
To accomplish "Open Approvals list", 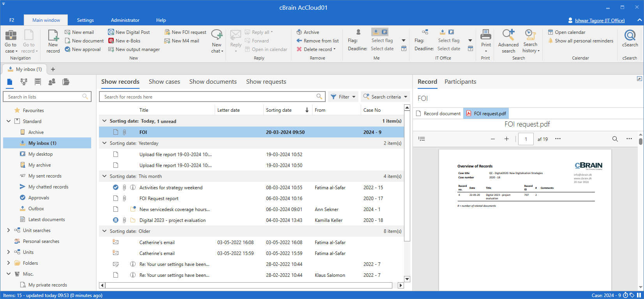I will 39,198.
